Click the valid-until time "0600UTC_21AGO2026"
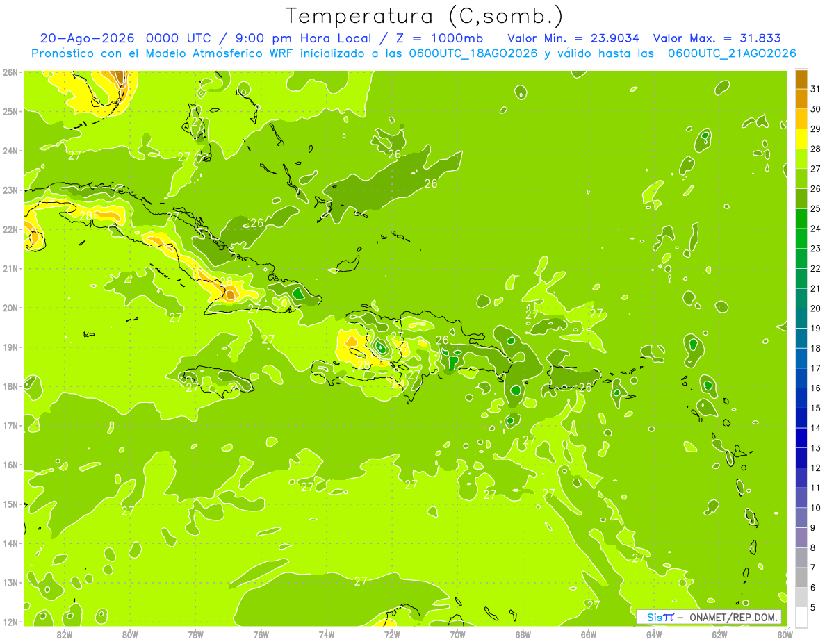834x644 pixels. point(732,53)
